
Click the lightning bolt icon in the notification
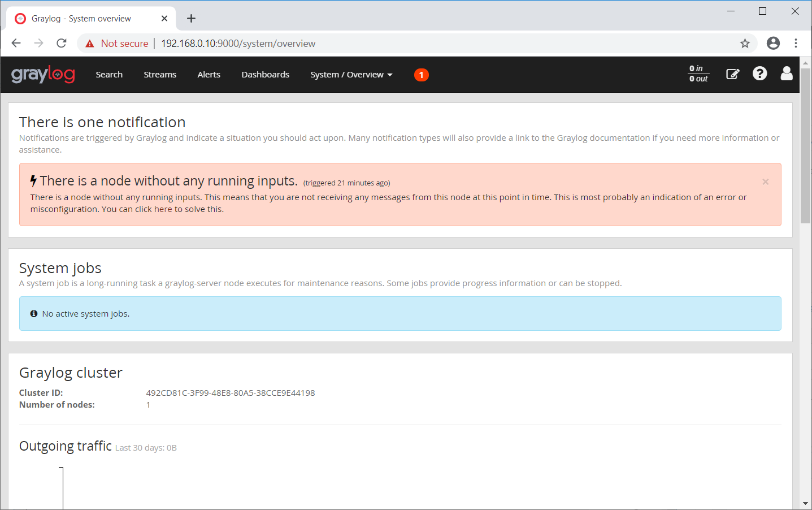click(x=33, y=181)
